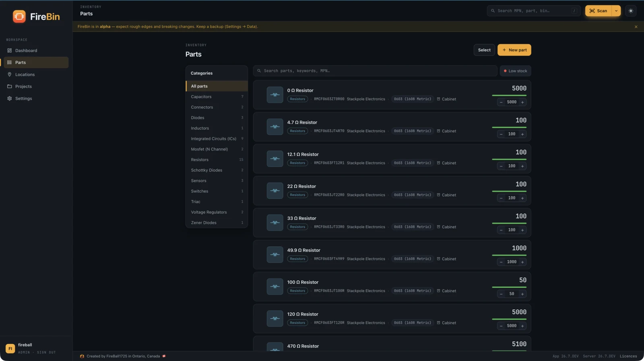Increase quantity of 0 Ω Resistor
This screenshot has width=644, height=361.
[x=522, y=102]
